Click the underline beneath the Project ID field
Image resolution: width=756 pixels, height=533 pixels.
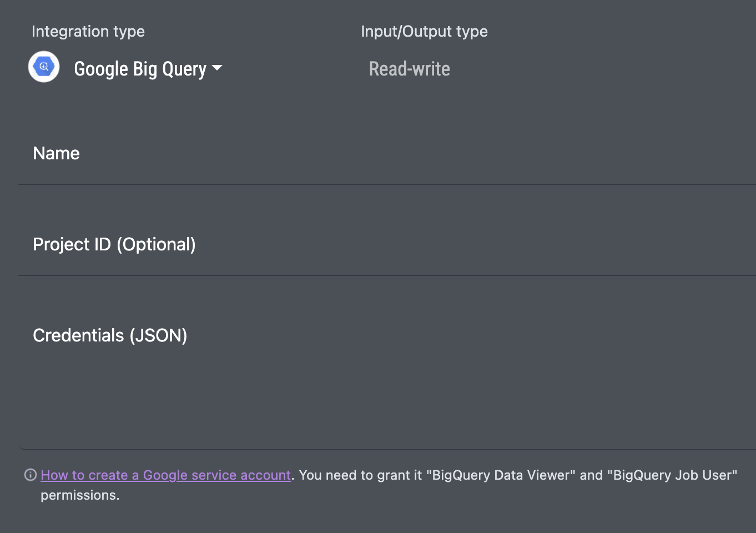[389, 275]
